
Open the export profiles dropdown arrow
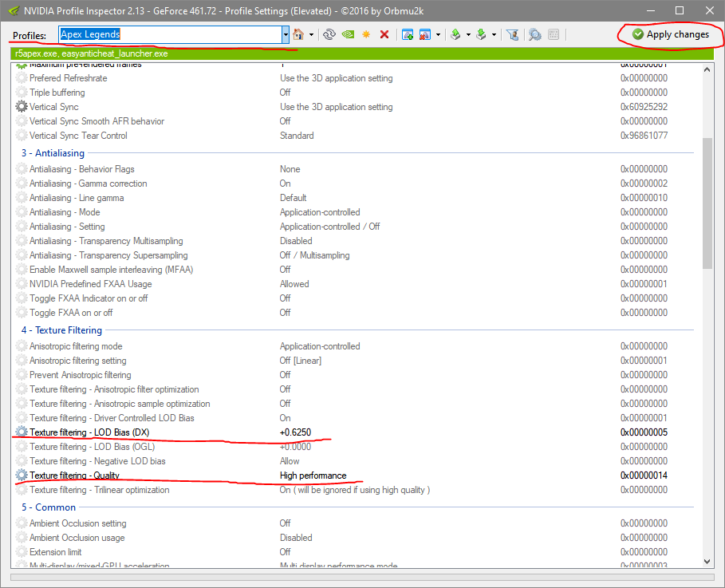pos(468,34)
